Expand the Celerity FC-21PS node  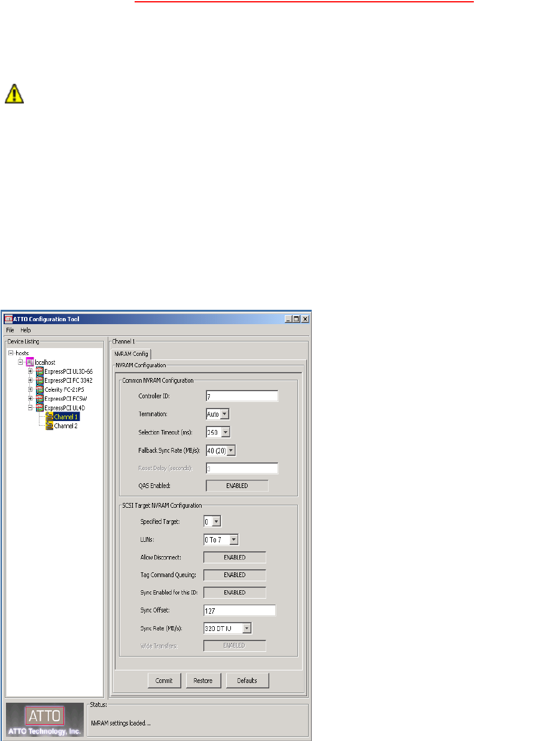click(x=31, y=389)
